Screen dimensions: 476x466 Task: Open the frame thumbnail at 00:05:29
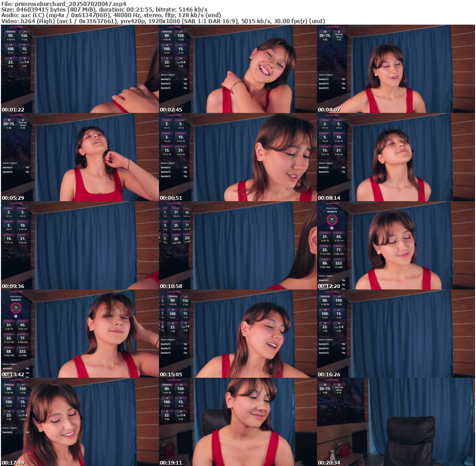80,157
